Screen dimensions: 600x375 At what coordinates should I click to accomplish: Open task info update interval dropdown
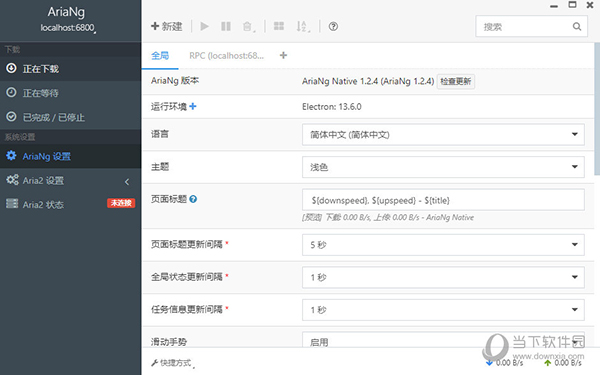pos(443,310)
